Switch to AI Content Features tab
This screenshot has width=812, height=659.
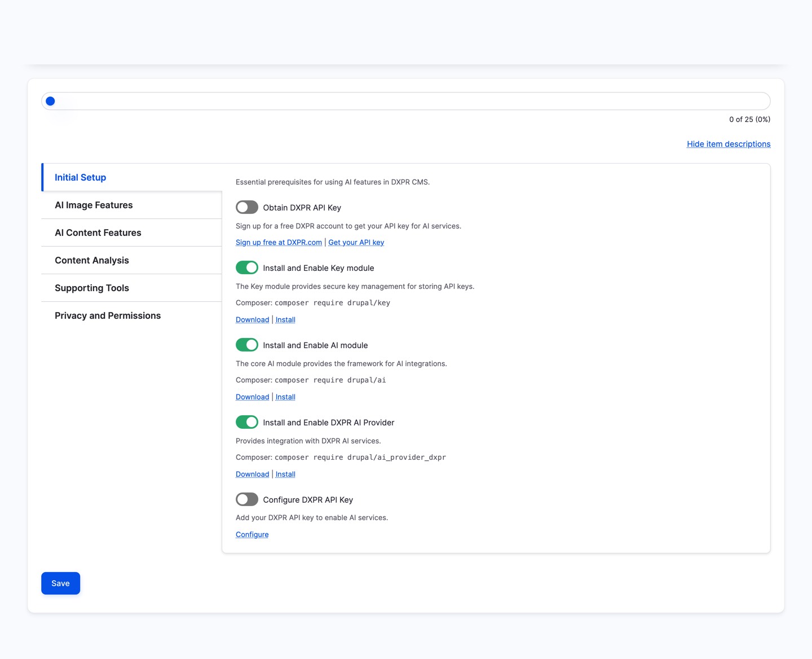131,232
